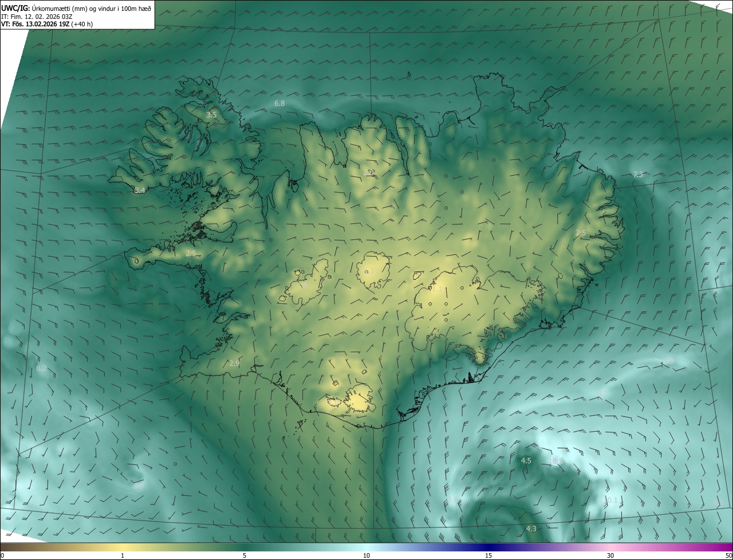This screenshot has height=560, width=733.
Task: Click the 10.8 value beside the 4.5 label
Action: point(555,461)
